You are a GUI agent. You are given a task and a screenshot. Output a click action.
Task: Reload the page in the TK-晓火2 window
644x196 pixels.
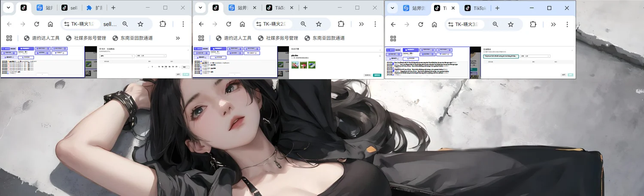pyautogui.click(x=228, y=24)
